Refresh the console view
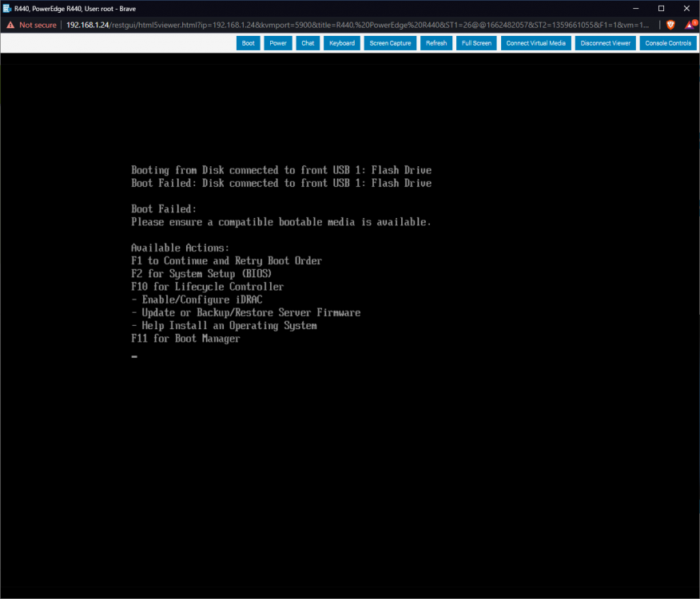This screenshot has width=700, height=599. pos(436,43)
